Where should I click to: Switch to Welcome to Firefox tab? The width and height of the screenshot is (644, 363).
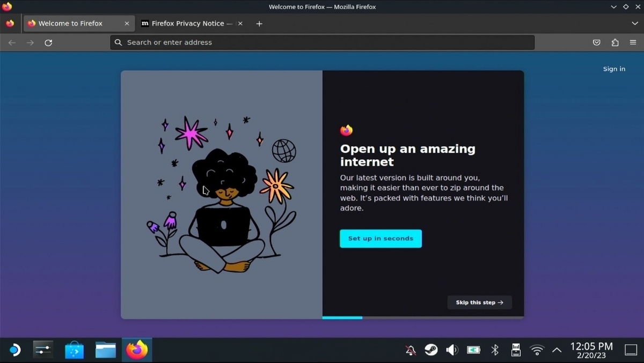[x=78, y=24]
